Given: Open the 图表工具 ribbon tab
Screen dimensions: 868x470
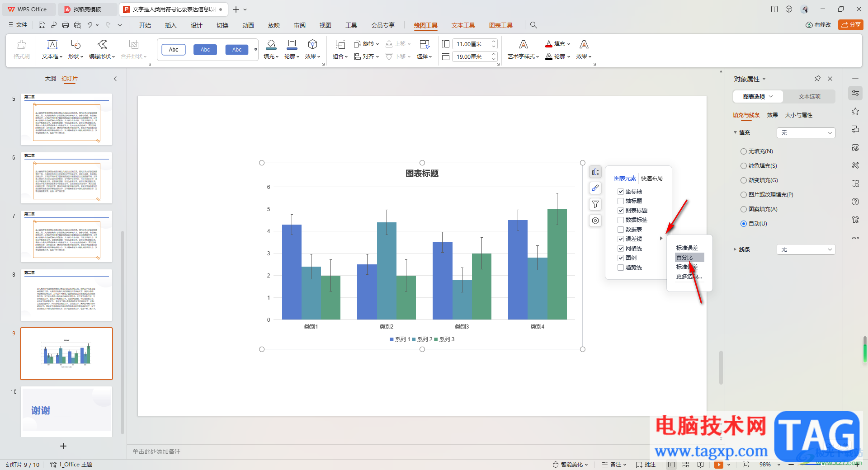Looking at the screenshot, I should [500, 25].
